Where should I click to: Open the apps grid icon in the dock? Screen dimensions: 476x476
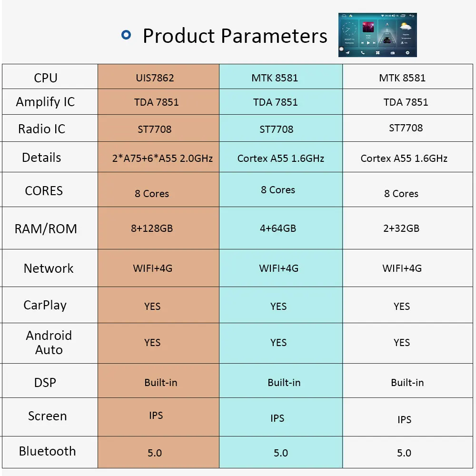click(377, 53)
